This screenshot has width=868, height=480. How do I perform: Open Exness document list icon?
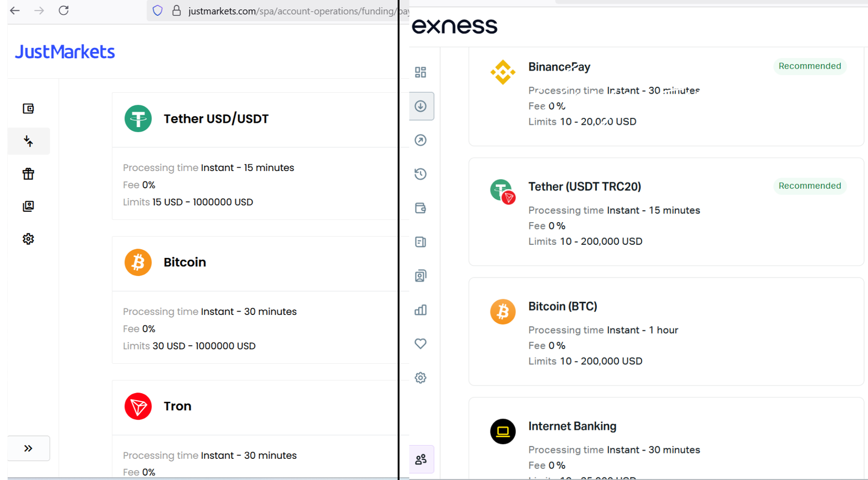pos(420,242)
